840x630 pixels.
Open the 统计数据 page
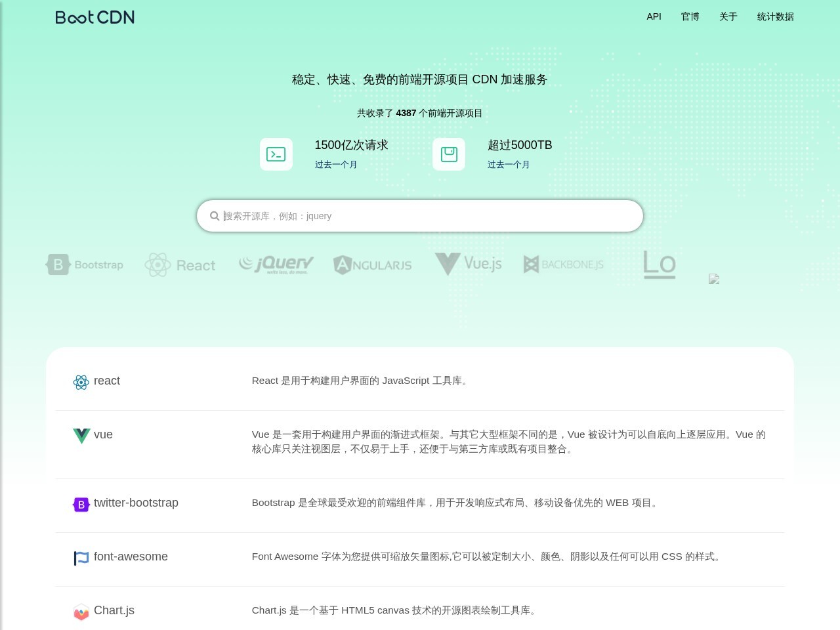point(775,16)
